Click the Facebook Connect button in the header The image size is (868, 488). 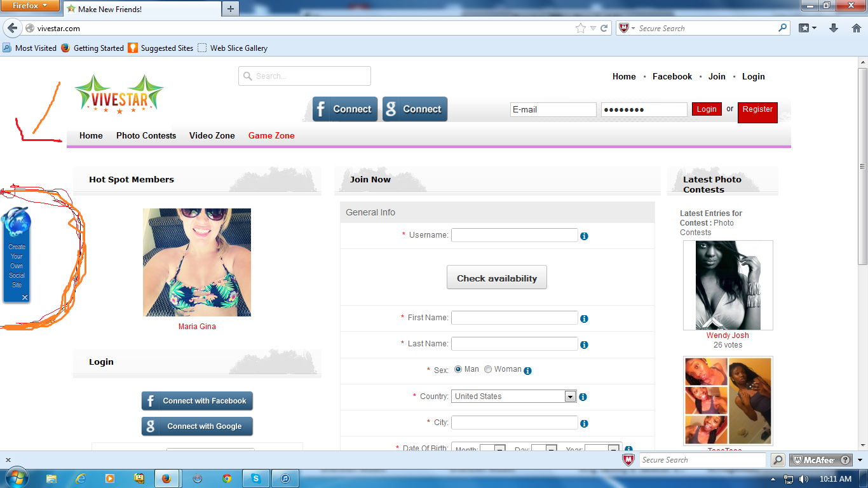pos(345,109)
